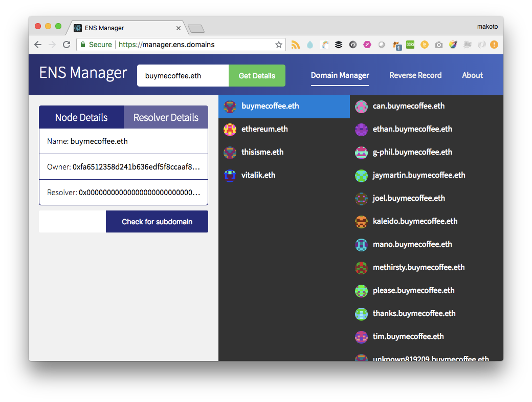Click the green Get Details button
532x402 pixels.
point(257,75)
